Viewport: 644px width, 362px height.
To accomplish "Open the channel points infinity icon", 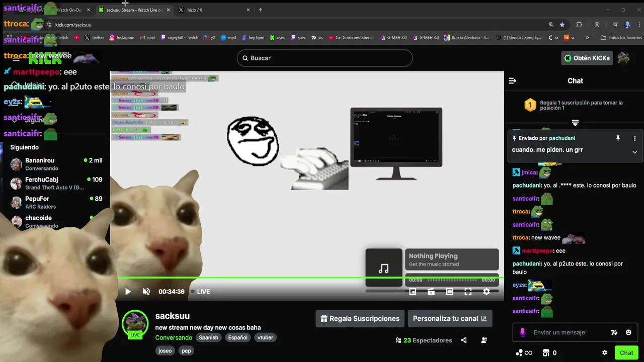I will tap(524, 353).
